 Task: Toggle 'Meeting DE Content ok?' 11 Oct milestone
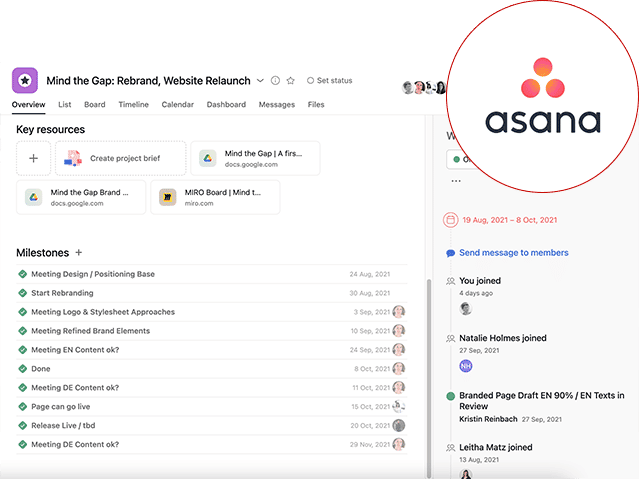click(x=22, y=388)
